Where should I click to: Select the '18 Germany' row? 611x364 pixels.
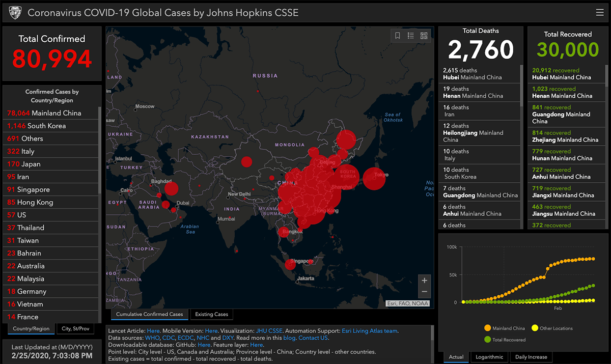[x=51, y=291]
